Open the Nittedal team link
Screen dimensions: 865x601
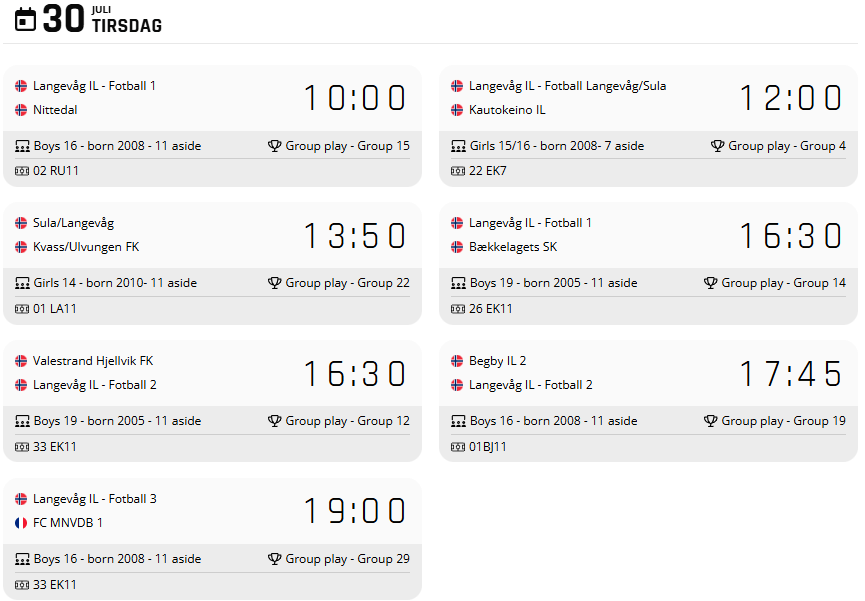(x=55, y=110)
